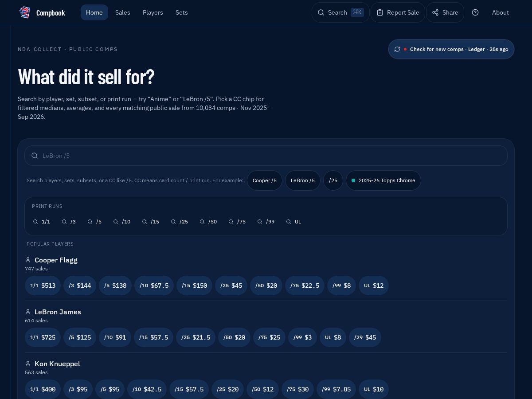The image size is (532, 399).
Task: Click the "563 sales" text
Action: click(x=36, y=372)
